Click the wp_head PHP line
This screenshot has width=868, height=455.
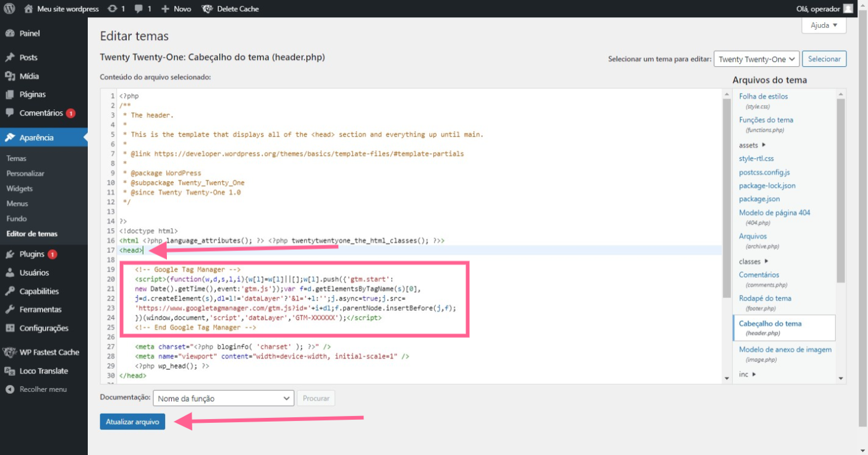pos(172,366)
